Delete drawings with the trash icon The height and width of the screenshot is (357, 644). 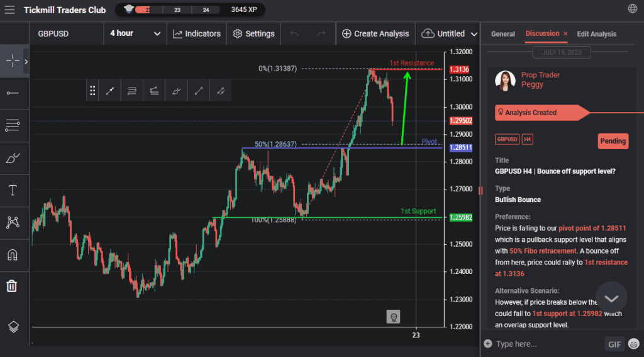pos(12,286)
